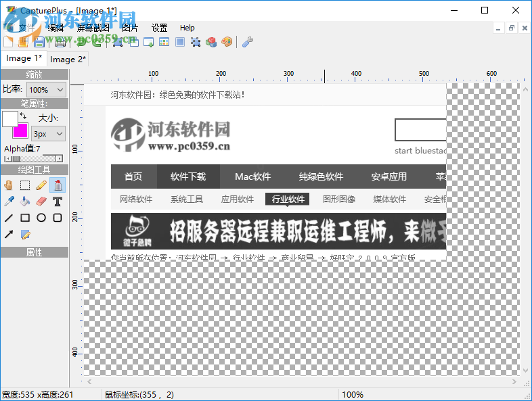532x401 pixels.
Task: Click the vertical scrollbar up arrow
Action: 525,89
